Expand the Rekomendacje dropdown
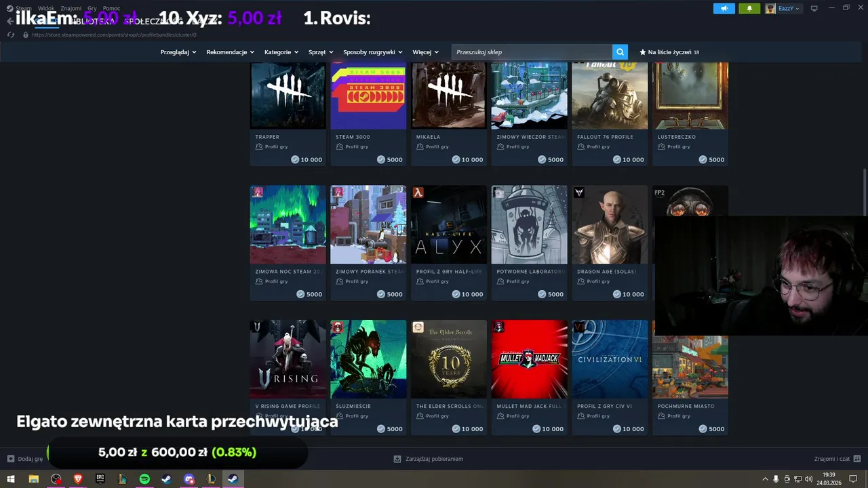The image size is (868, 488). 231,52
